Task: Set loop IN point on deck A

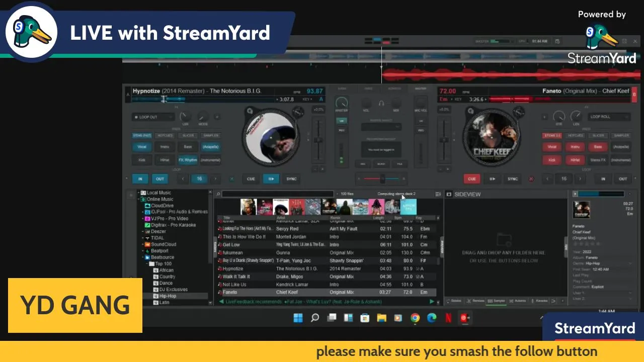Action: pos(140,178)
